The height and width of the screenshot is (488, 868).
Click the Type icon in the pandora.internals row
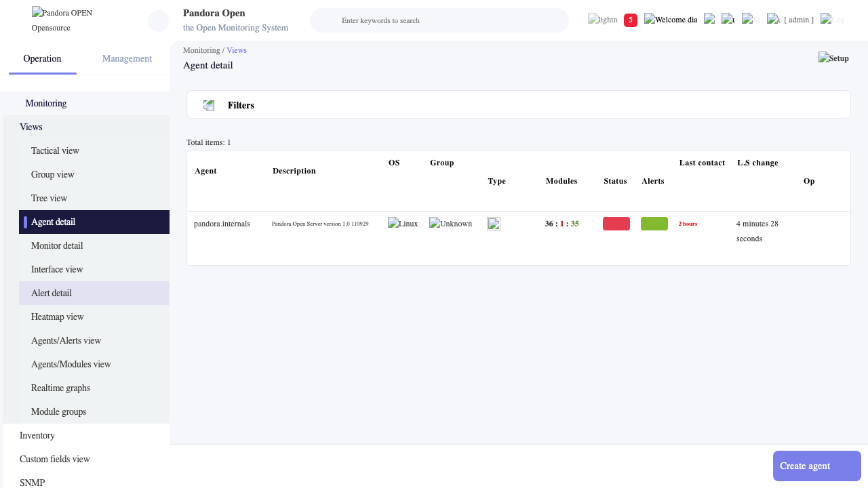click(x=494, y=224)
